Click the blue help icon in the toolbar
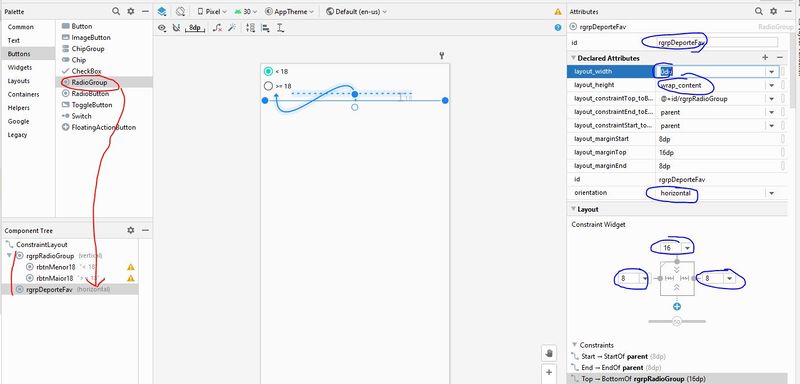The width and height of the screenshot is (800, 384). tap(558, 28)
